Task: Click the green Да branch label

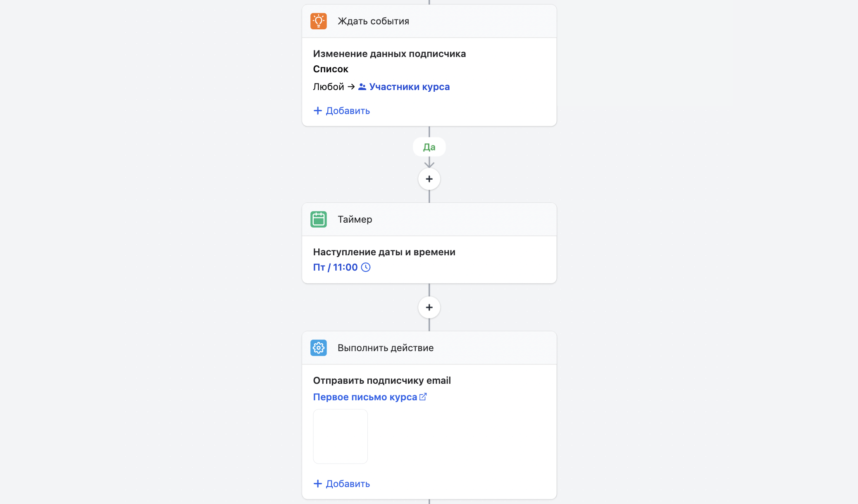Action: pyautogui.click(x=429, y=147)
